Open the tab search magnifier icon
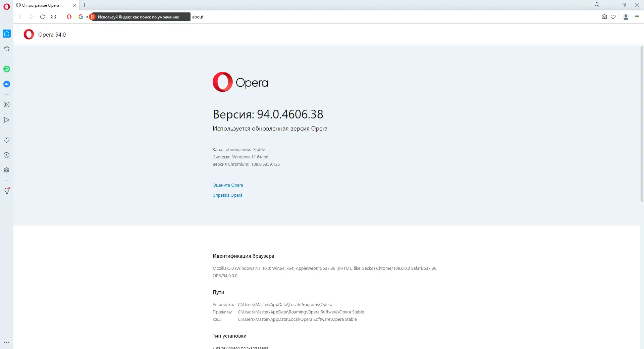The width and height of the screenshot is (644, 349). [597, 5]
